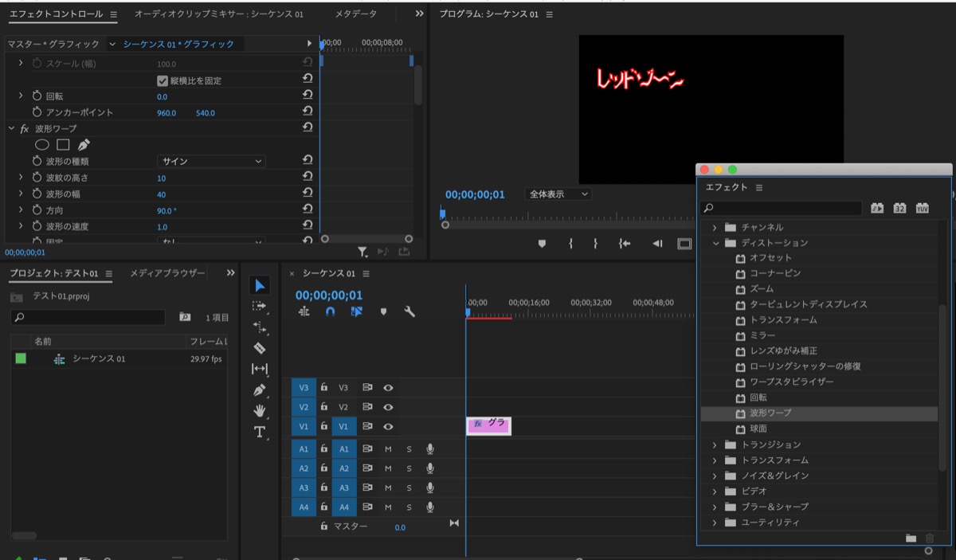This screenshot has height=560, width=956.
Task: Select the Track Select Forward tool
Action: [x=260, y=306]
